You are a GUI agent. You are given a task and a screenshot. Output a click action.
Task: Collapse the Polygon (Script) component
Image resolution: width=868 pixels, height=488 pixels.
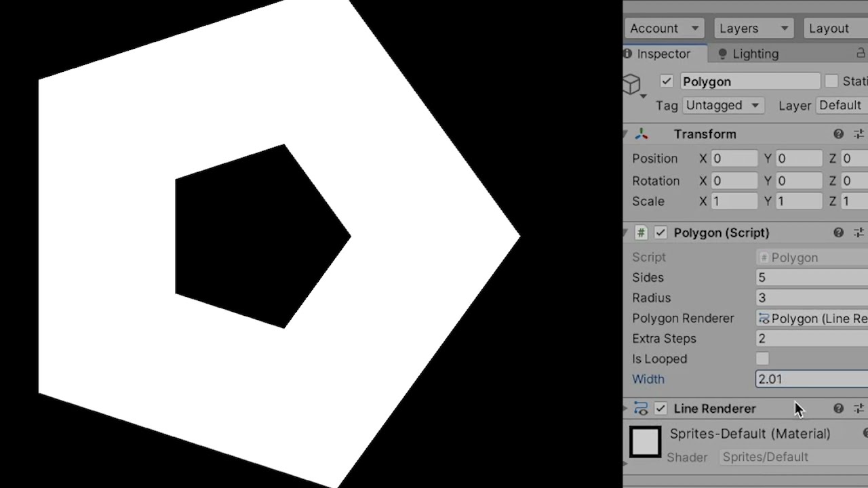coord(625,232)
